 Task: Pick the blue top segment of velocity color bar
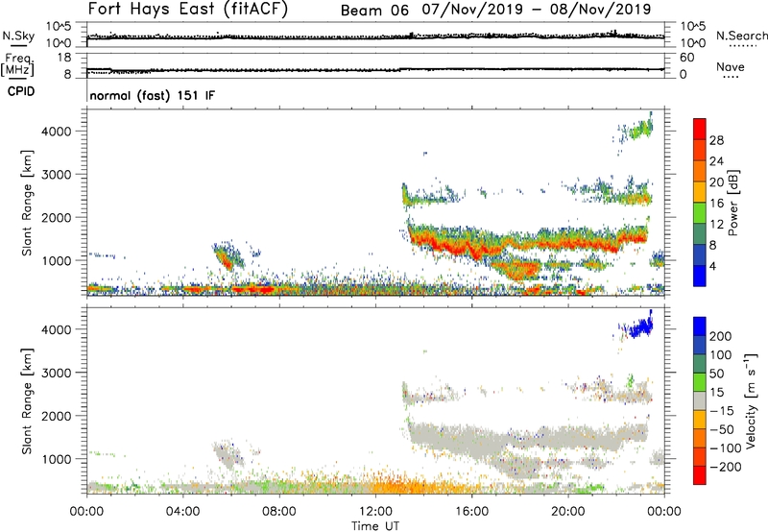[x=700, y=326]
